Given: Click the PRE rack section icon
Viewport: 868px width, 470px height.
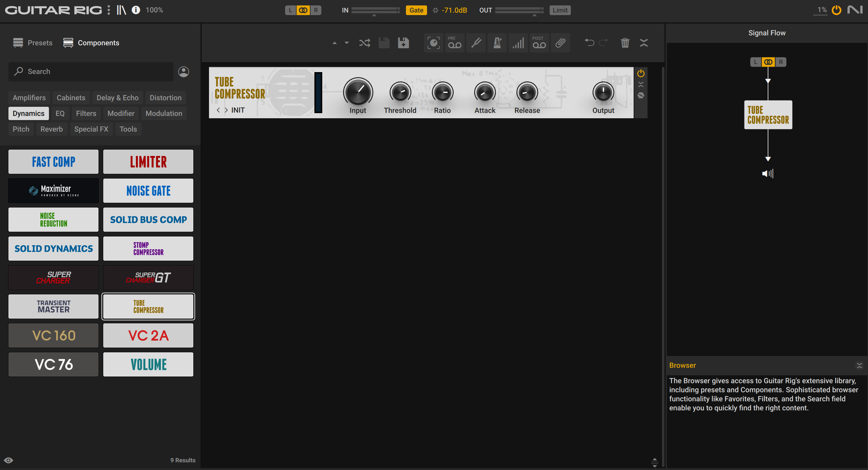Looking at the screenshot, I should (x=454, y=42).
